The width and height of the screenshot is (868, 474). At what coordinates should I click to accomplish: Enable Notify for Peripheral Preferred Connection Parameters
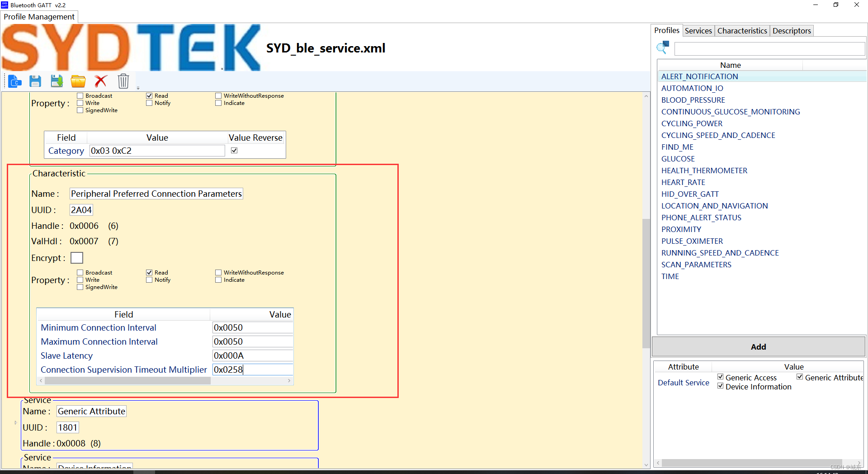tap(149, 280)
